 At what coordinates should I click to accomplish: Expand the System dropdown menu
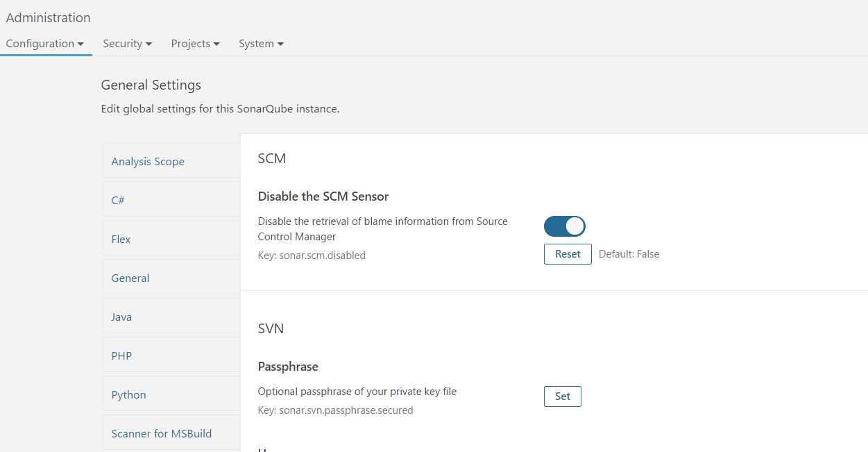(x=262, y=43)
